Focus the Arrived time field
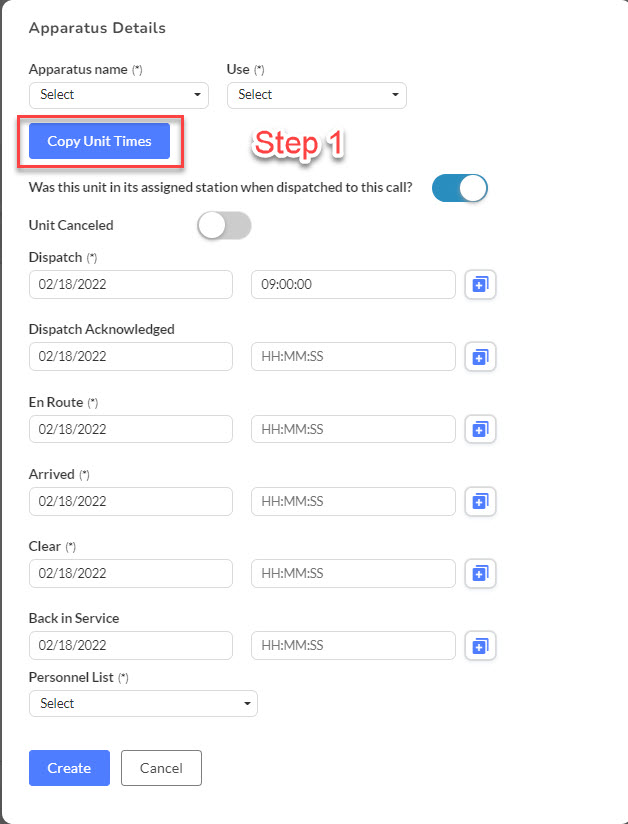The image size is (628, 824). (x=353, y=501)
